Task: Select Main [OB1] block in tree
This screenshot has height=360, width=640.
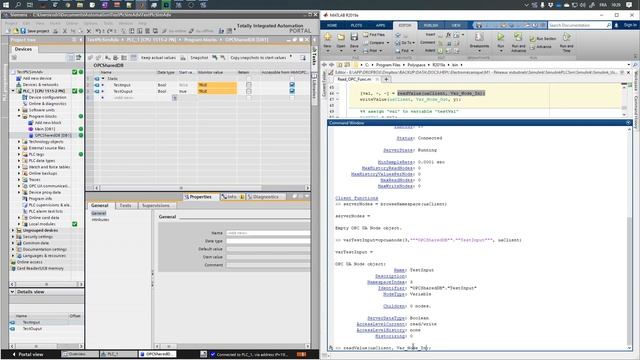Action: [x=42, y=129]
